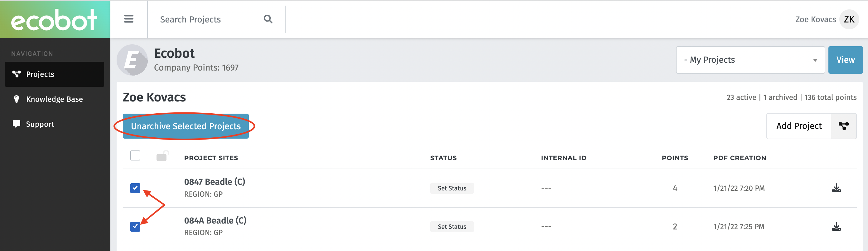Open Set Status for 084A Beadle (C)
The height and width of the screenshot is (251, 868).
coord(451,227)
